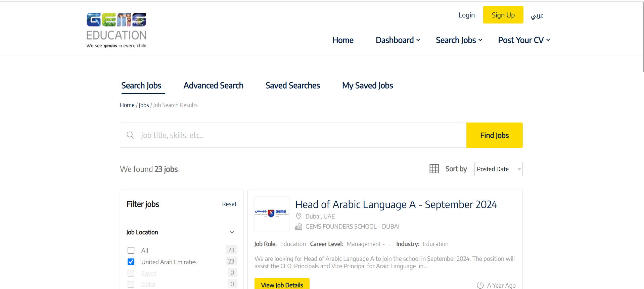The width and height of the screenshot is (644, 289).
Task: Click Jobs breadcrumb link
Action: click(x=144, y=105)
